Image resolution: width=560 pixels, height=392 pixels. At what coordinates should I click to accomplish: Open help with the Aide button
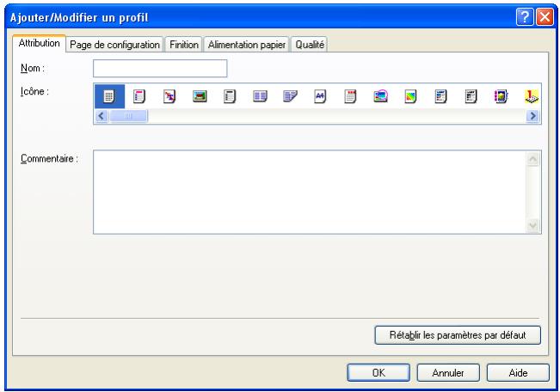pos(518,373)
